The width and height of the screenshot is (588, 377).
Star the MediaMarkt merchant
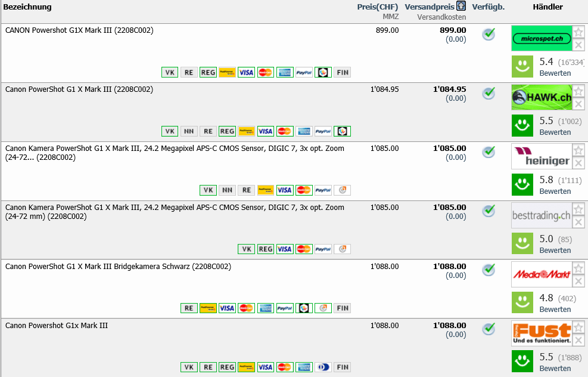578,268
